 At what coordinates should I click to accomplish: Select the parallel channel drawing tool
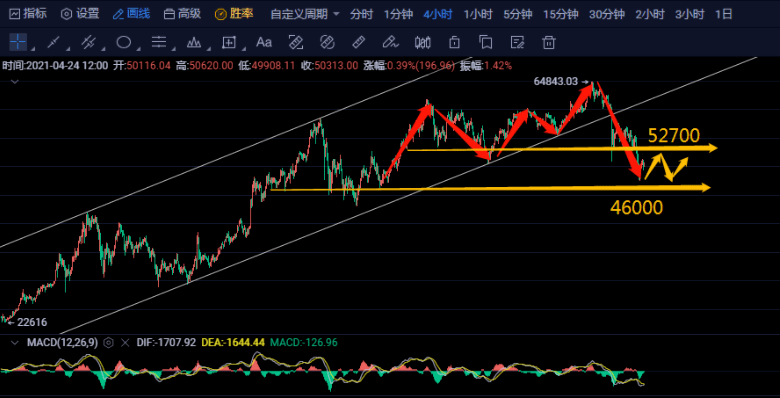click(89, 42)
